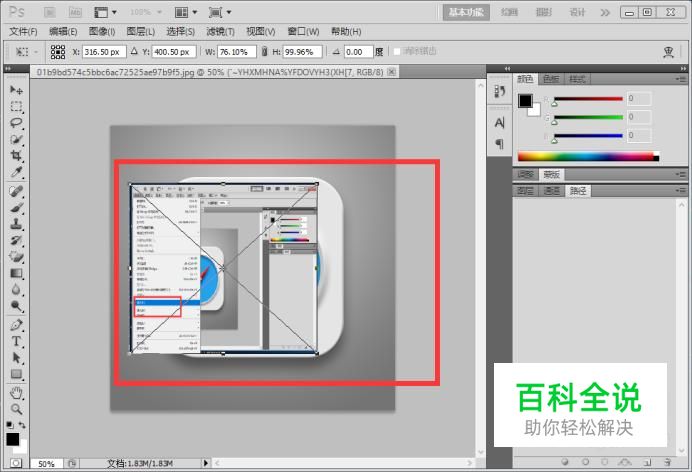Show more workspaces with double-arrow button
This screenshot has width=692, height=472.
605,12
